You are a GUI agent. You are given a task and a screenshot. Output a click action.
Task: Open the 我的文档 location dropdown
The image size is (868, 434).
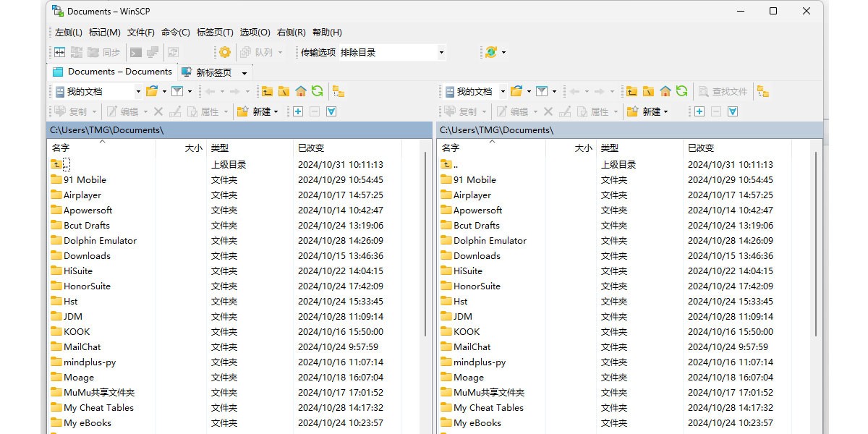click(138, 91)
